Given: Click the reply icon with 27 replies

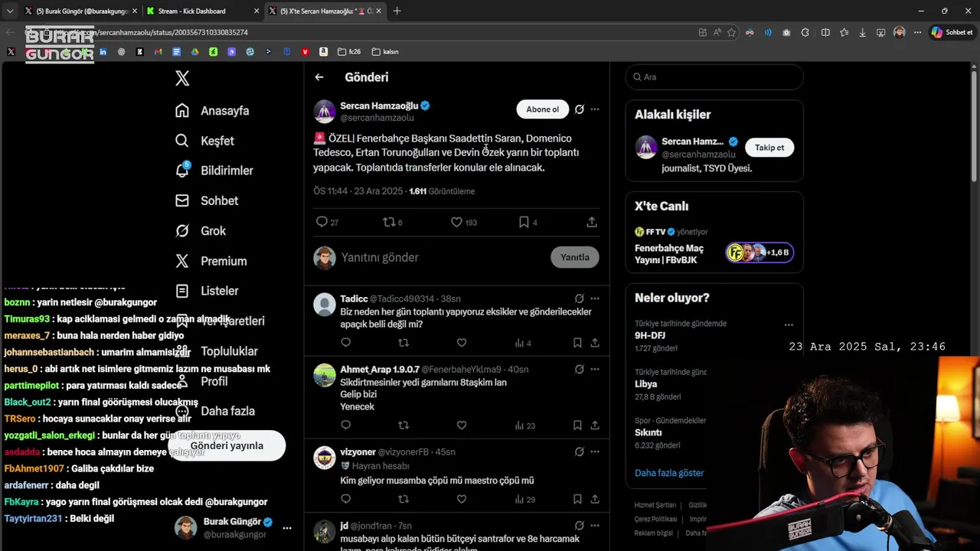Looking at the screenshot, I should coord(322,222).
